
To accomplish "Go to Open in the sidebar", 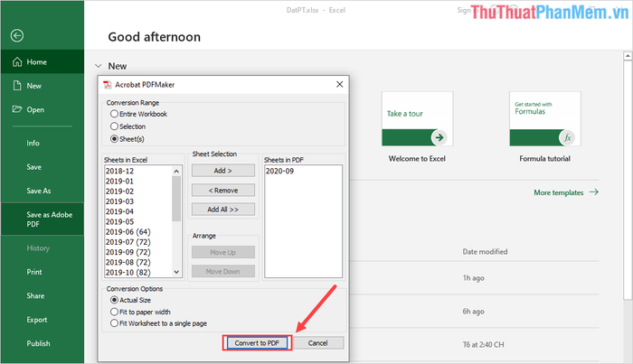I will point(43,109).
